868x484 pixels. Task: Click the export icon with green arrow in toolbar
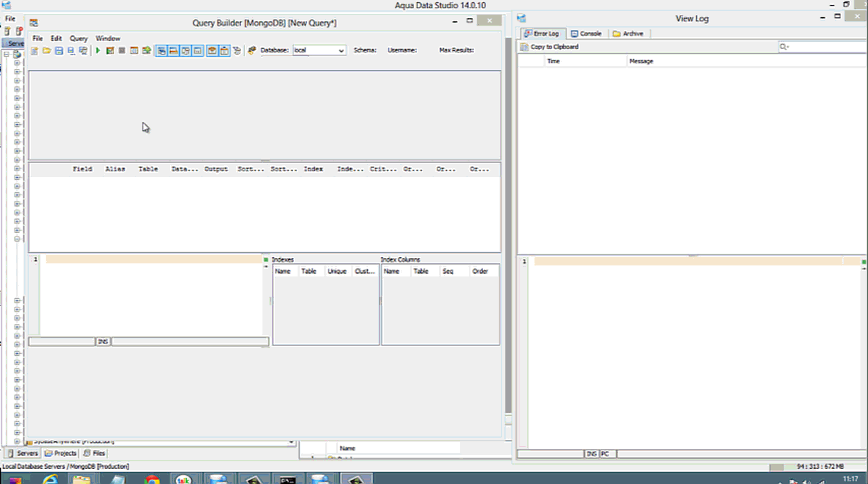147,50
